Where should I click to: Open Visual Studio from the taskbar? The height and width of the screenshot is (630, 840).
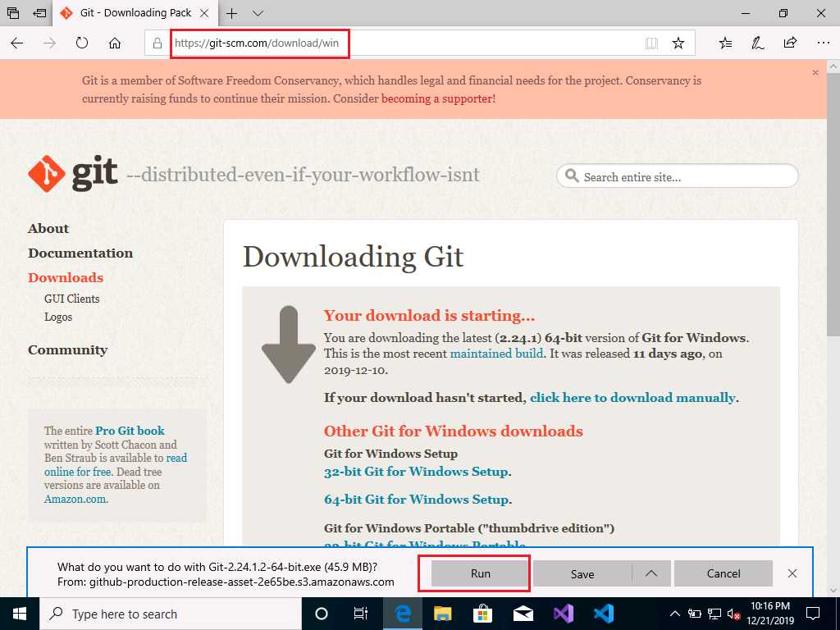[x=563, y=614]
